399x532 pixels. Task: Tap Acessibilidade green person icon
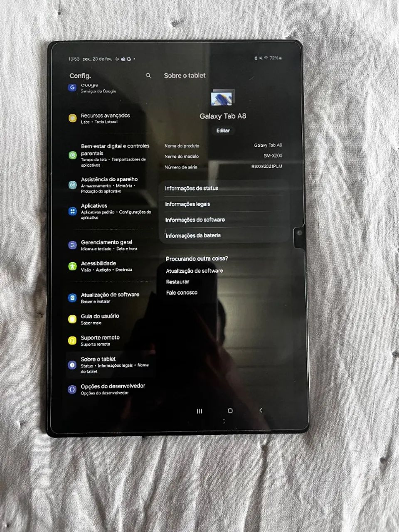click(73, 266)
